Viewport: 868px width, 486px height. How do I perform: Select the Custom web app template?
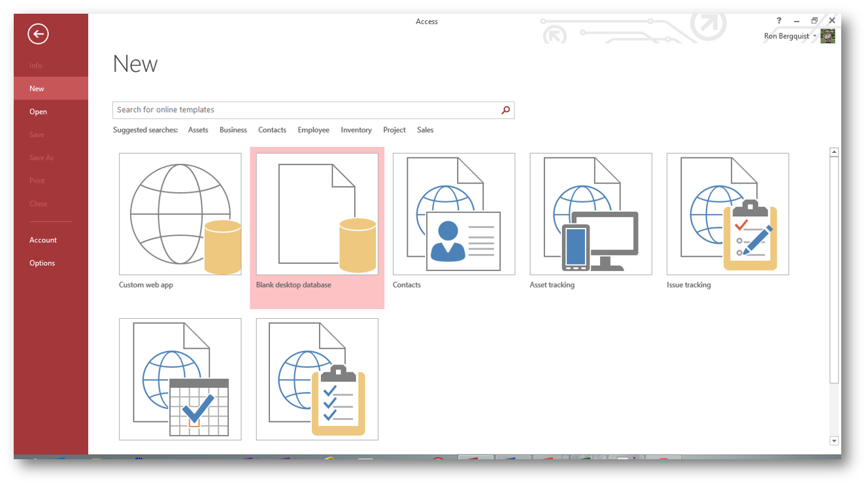tap(180, 214)
